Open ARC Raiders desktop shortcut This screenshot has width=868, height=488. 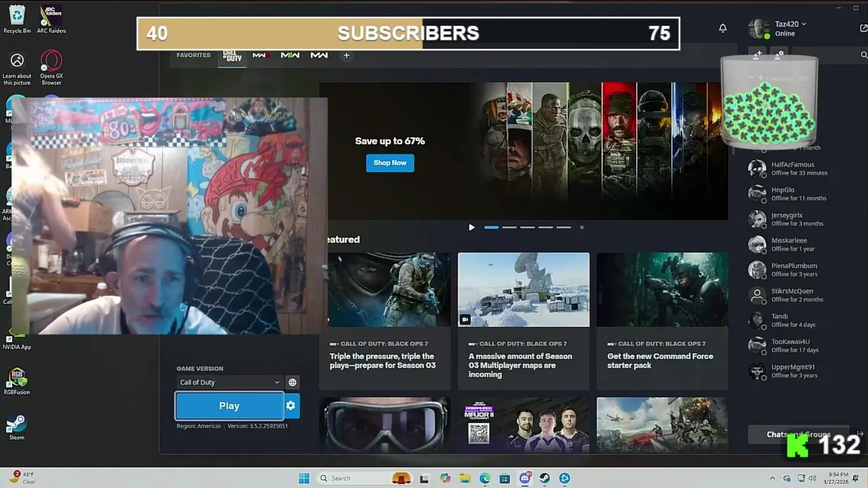[x=52, y=19]
